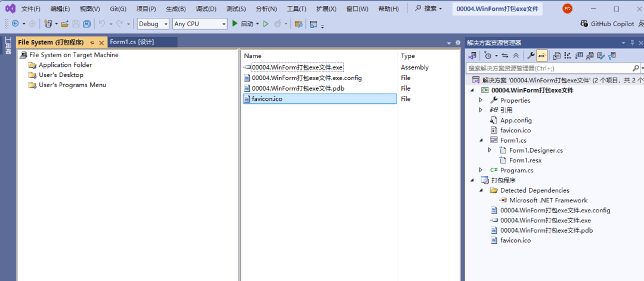This screenshot has height=281, width=644.
Task: Open the File System Editor icon
Action: [x=557, y=55]
